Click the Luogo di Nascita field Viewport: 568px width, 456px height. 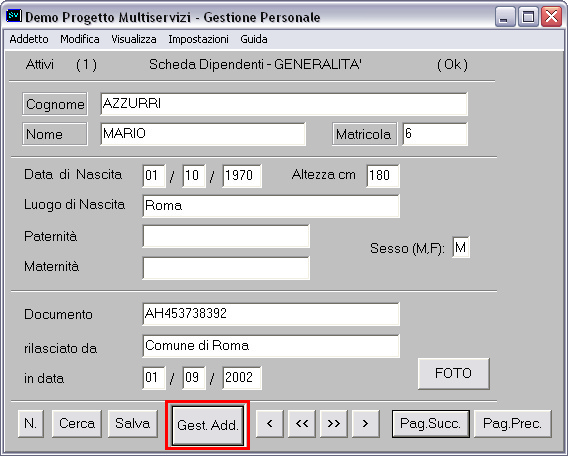tap(271, 206)
